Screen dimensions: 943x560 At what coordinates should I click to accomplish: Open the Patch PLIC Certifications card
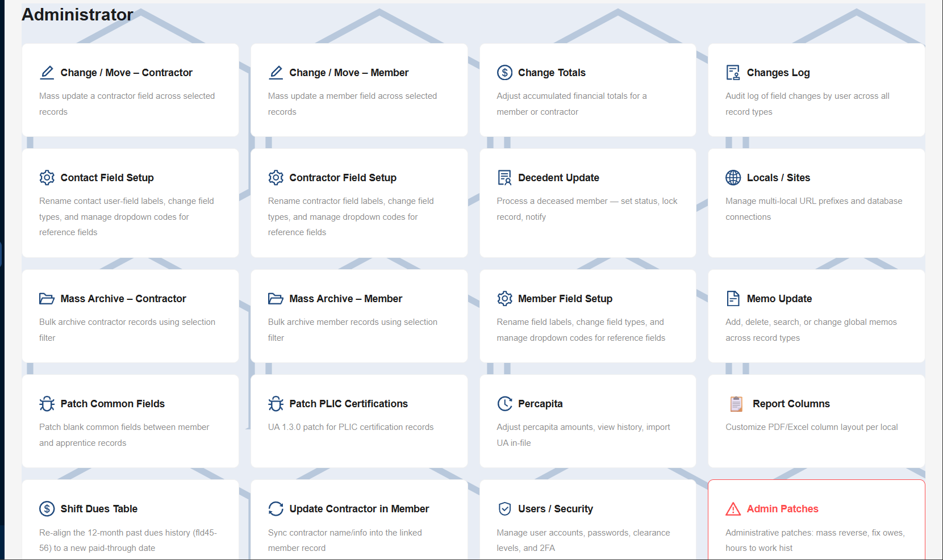click(359, 421)
